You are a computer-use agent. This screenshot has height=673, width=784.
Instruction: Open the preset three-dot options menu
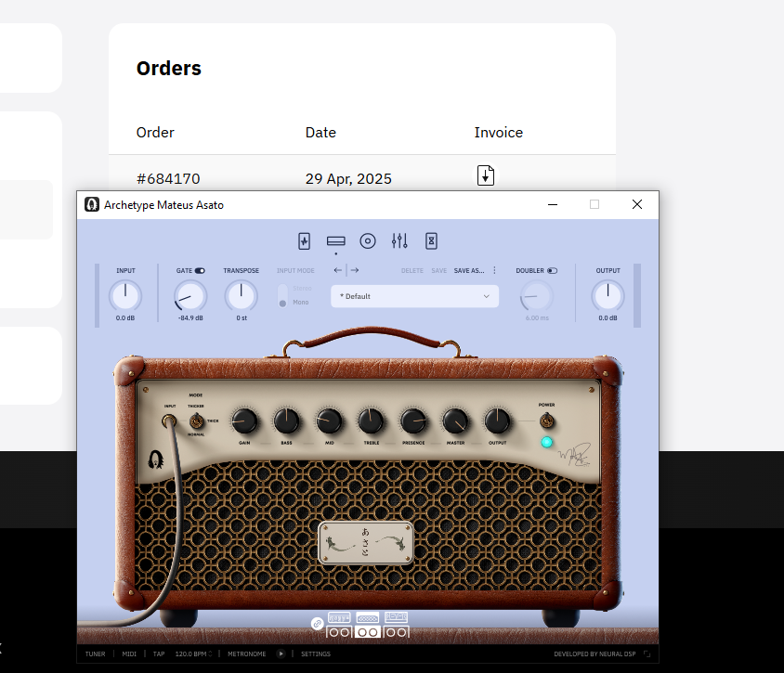tap(494, 270)
